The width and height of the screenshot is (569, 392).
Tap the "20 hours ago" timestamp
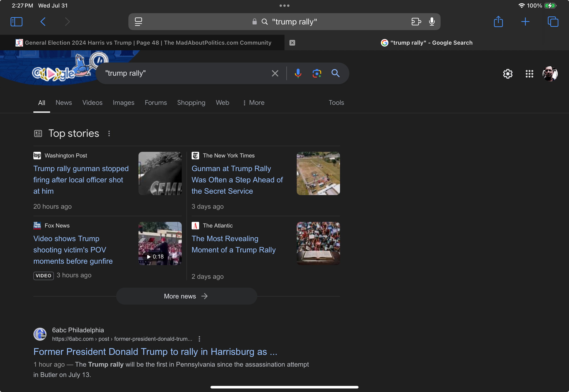point(53,206)
